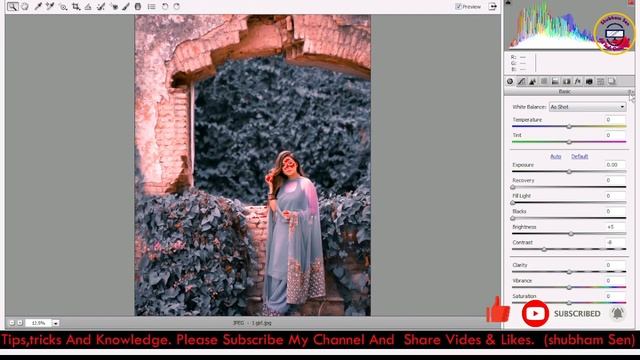Screen dimensions: 640x360
Task: Open the Camera Raw preferences dialog
Action: coord(151,7)
